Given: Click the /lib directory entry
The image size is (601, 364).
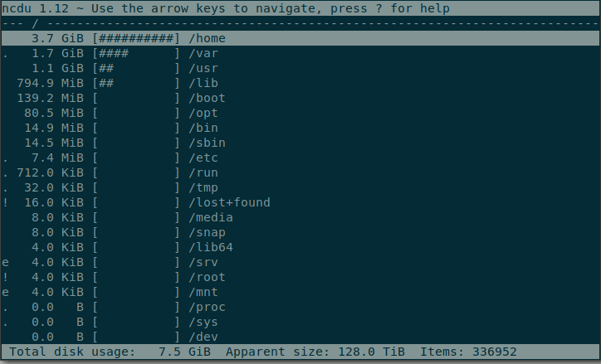Looking at the screenshot, I should click(203, 83).
